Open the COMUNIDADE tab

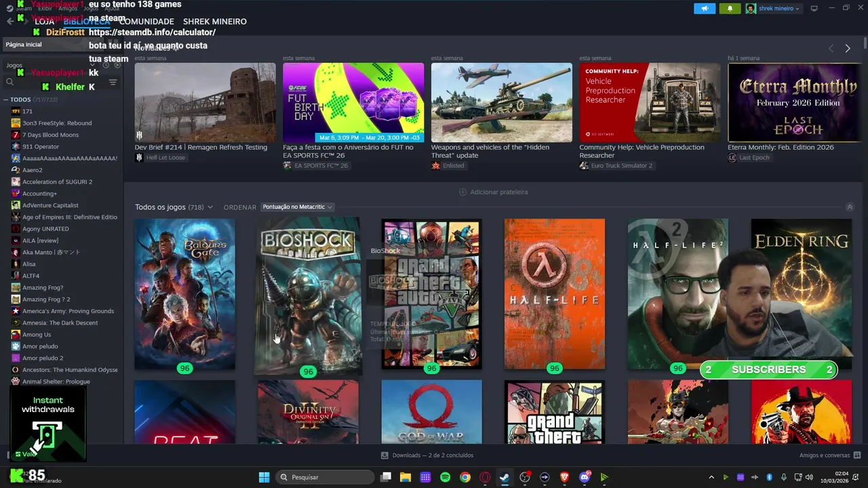click(x=146, y=22)
